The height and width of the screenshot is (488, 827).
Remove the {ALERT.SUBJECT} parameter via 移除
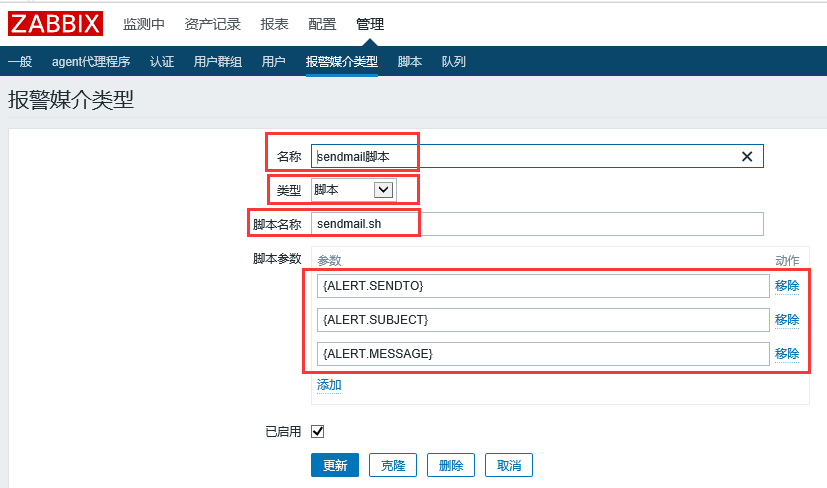787,320
